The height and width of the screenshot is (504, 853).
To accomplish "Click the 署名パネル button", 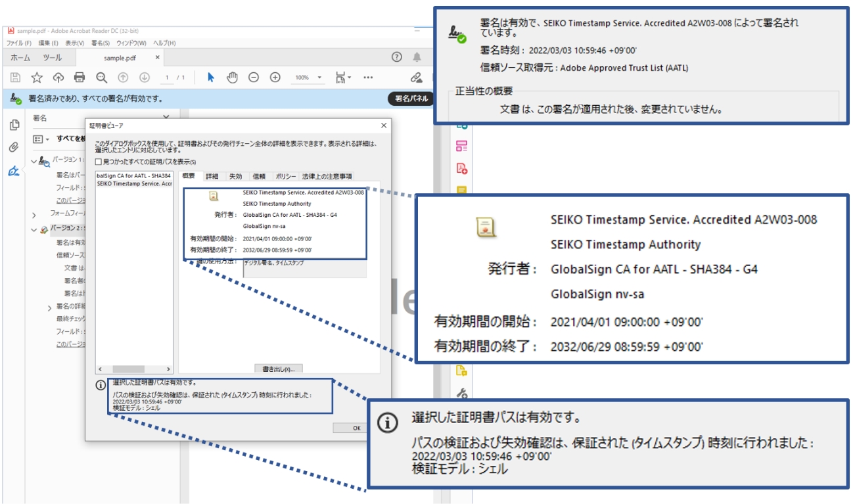I will point(411,99).
